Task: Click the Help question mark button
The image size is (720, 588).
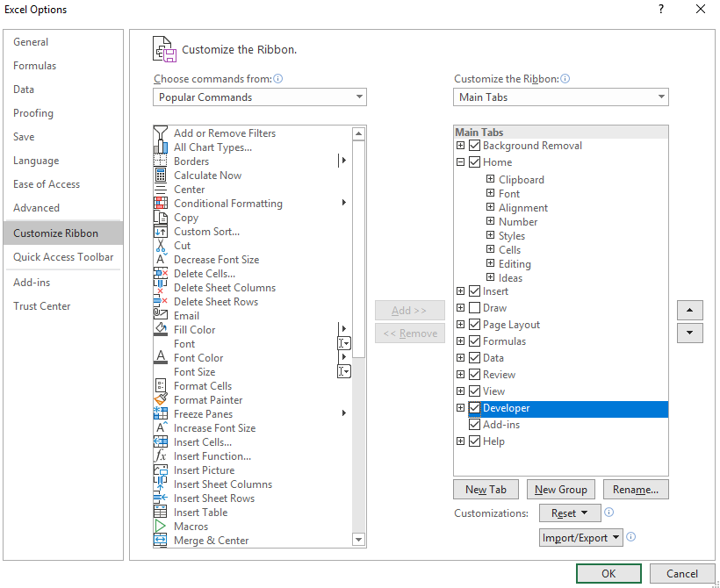Action: click(661, 9)
